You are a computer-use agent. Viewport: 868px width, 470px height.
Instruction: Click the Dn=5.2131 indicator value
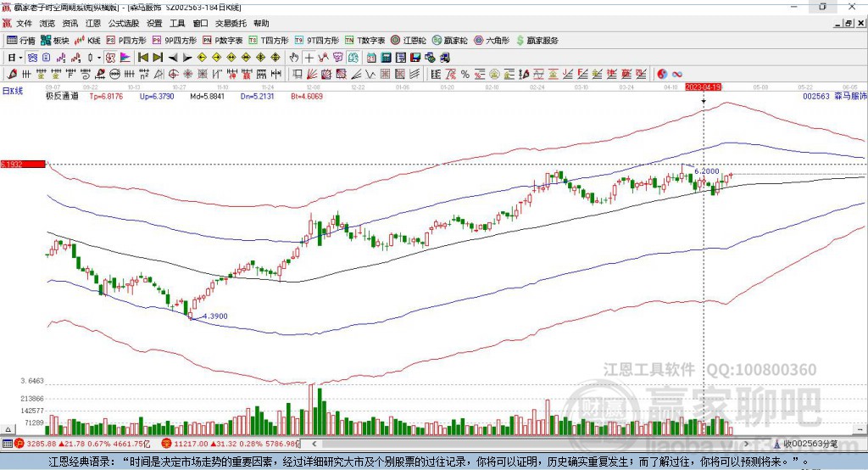(x=258, y=97)
